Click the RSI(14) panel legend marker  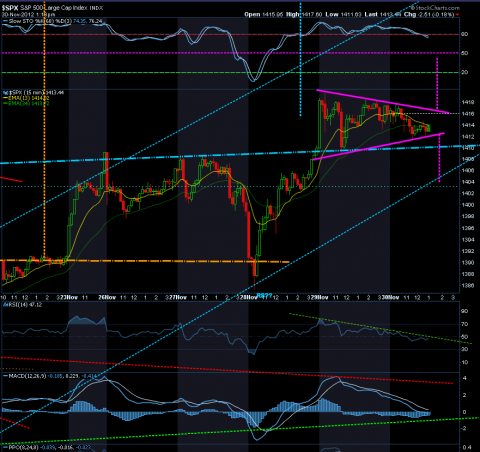click(5, 305)
